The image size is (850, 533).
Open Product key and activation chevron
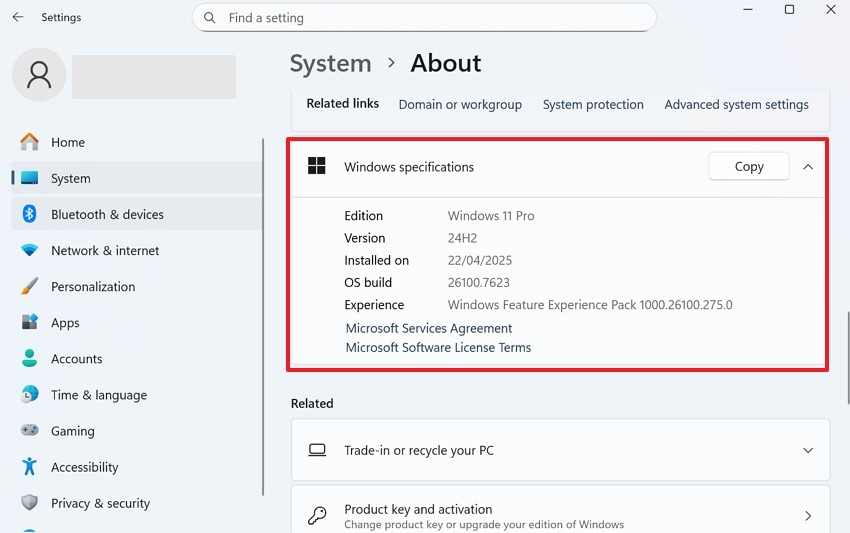pyautogui.click(x=808, y=516)
